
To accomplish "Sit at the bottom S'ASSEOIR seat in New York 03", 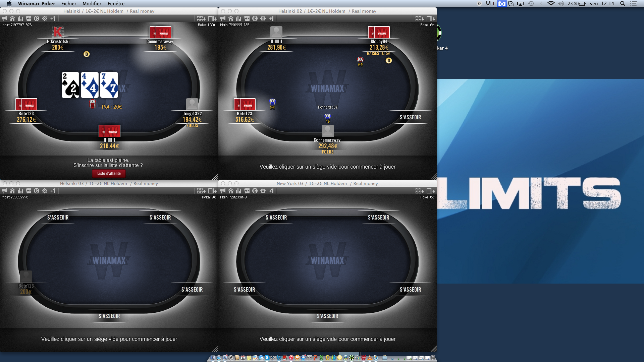I will tap(327, 316).
